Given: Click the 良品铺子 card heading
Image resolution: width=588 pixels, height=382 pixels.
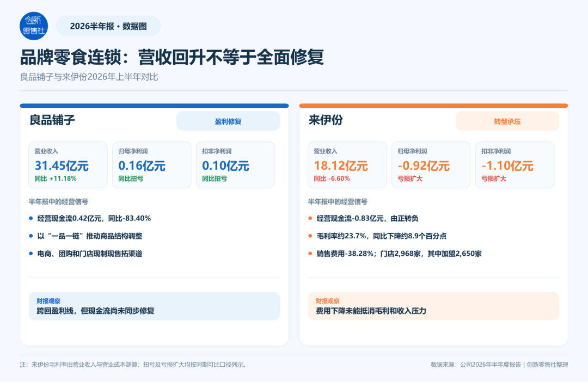Looking at the screenshot, I should click(52, 120).
